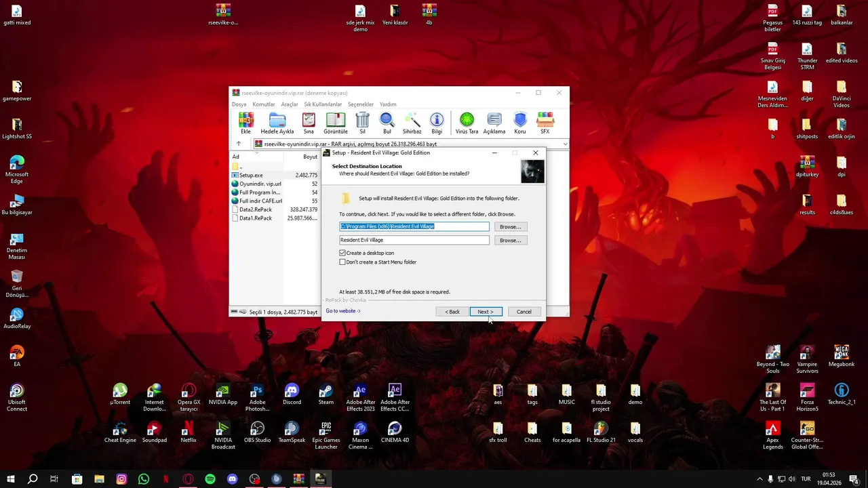
Task: Open Dosya menu in WinRAR
Action: click(239, 104)
